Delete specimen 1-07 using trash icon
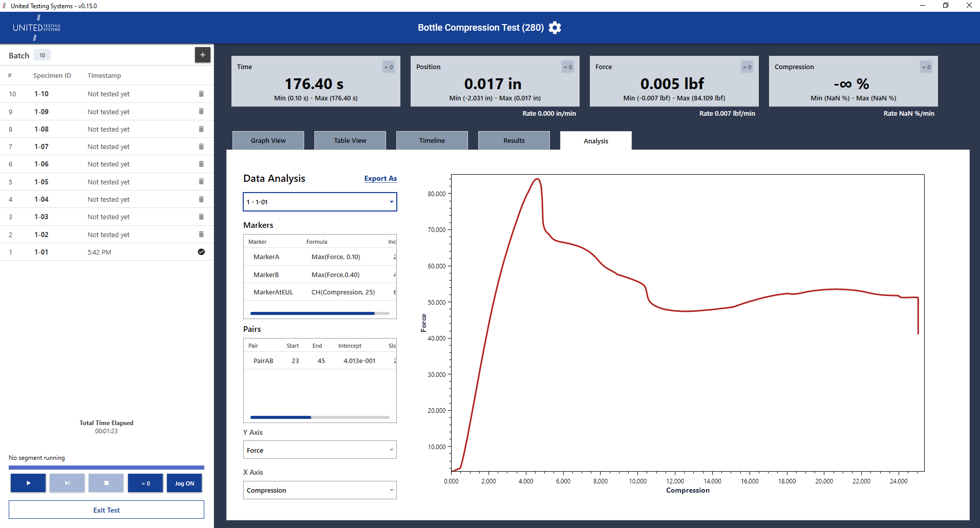 pos(201,146)
